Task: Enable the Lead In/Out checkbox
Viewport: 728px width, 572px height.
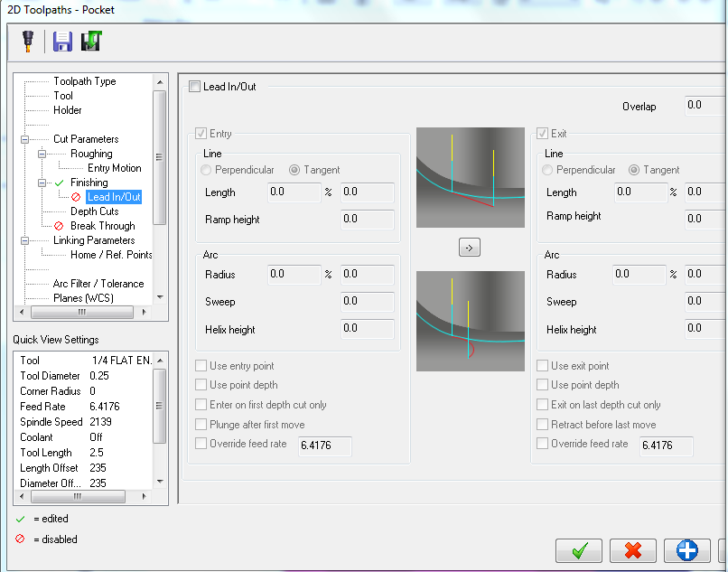Action: point(194,87)
